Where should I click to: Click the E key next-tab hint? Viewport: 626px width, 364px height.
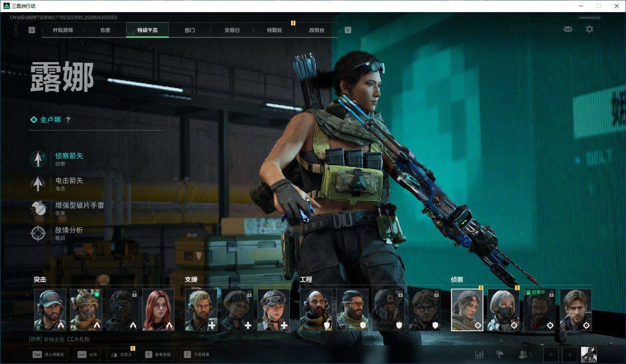tap(348, 30)
